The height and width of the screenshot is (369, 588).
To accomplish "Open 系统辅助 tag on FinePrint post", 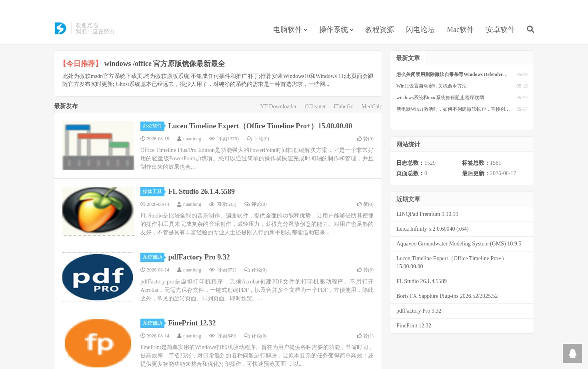I will tap(152, 323).
